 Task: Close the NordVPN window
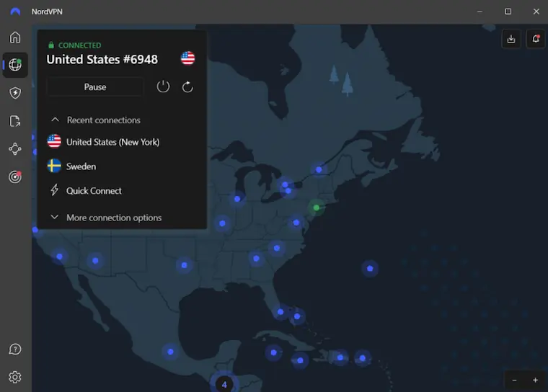pos(536,12)
